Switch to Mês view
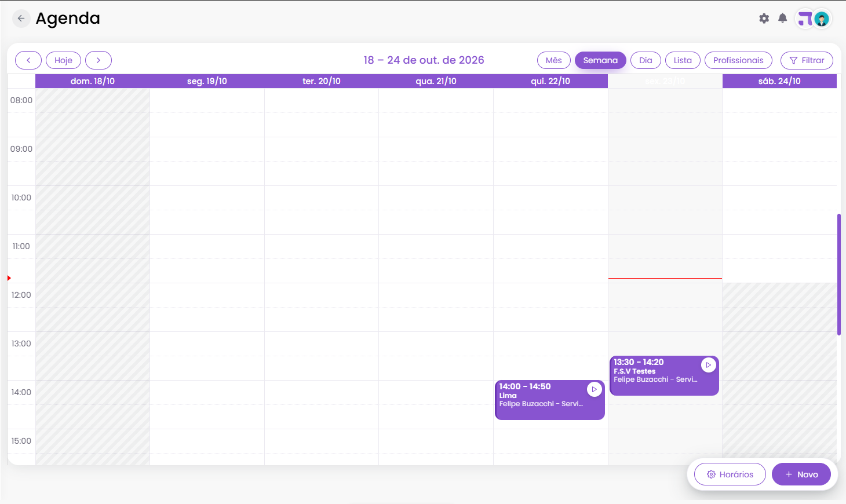This screenshot has height=504, width=846. click(x=554, y=60)
